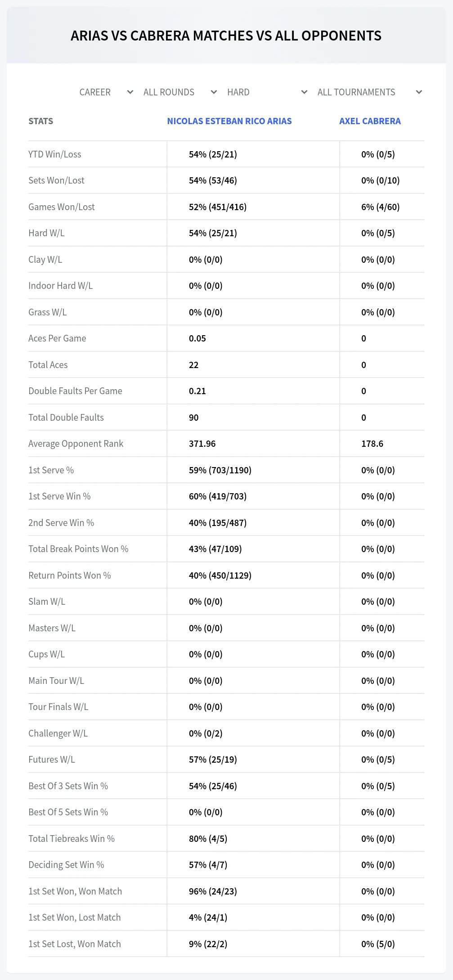Click the STATS column header
The image size is (453, 980).
[40, 121]
